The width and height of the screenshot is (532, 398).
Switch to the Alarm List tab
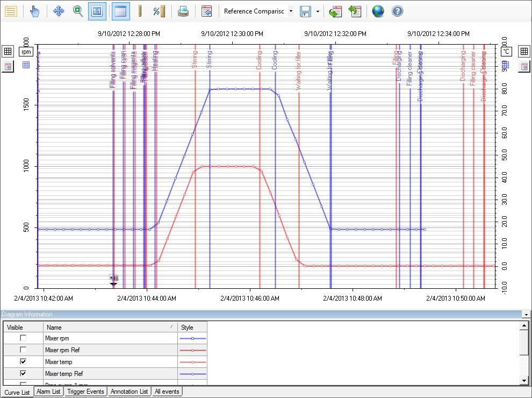[x=48, y=392]
